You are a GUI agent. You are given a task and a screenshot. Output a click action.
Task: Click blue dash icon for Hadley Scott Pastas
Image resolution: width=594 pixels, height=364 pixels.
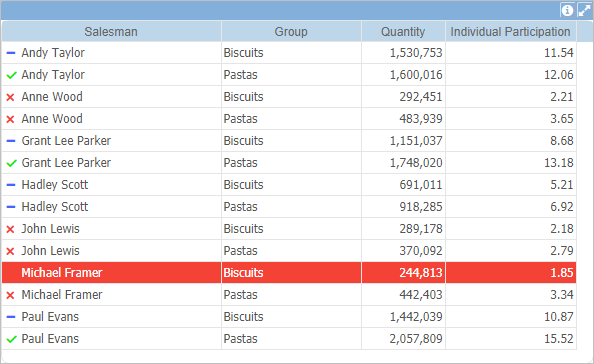(x=11, y=207)
